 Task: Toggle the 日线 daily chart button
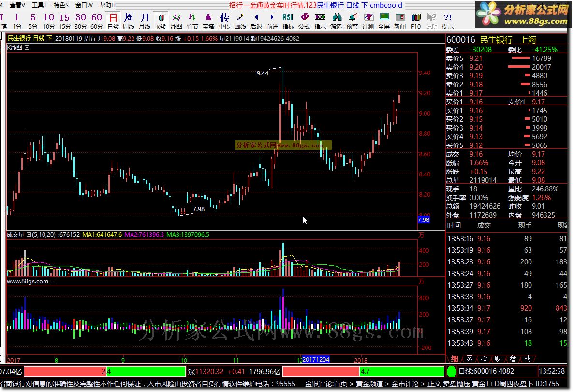pos(113,21)
